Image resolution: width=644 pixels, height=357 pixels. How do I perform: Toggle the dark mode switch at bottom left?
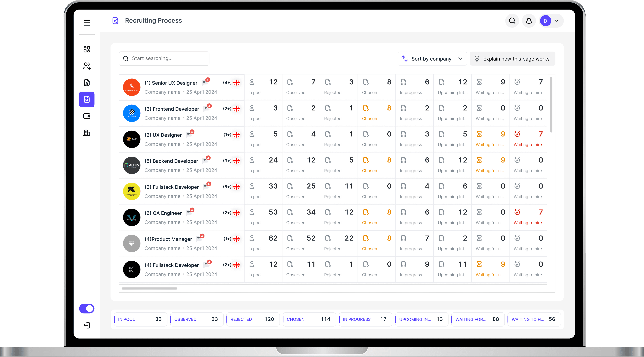click(x=87, y=308)
